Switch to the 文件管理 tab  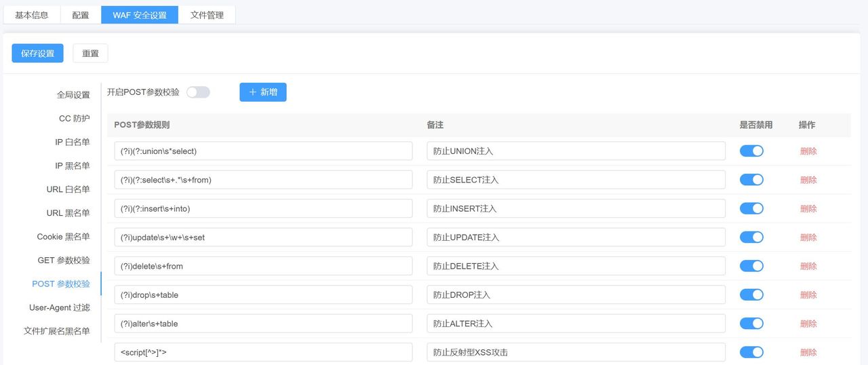207,15
